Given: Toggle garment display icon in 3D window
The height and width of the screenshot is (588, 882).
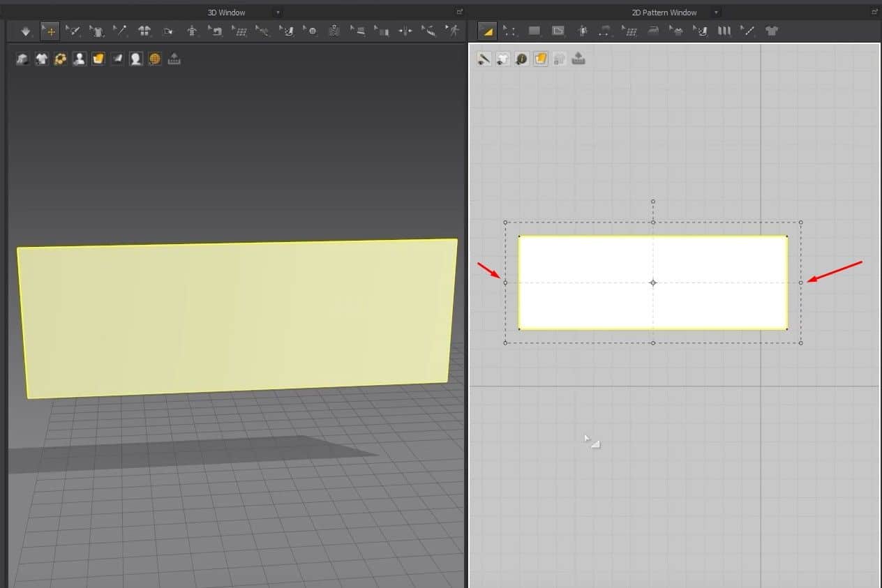Looking at the screenshot, I should 42,59.
